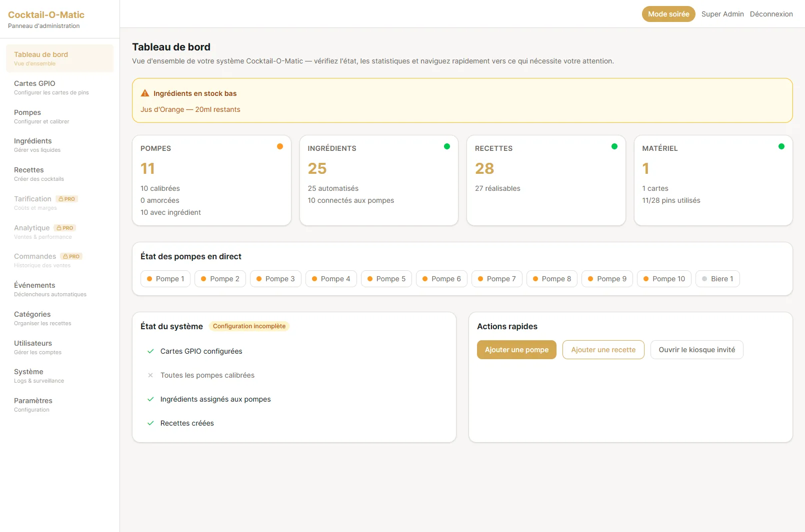805x532 pixels.
Task: Click the PRO lock badge next to Tarification
Action: pyautogui.click(x=66, y=199)
